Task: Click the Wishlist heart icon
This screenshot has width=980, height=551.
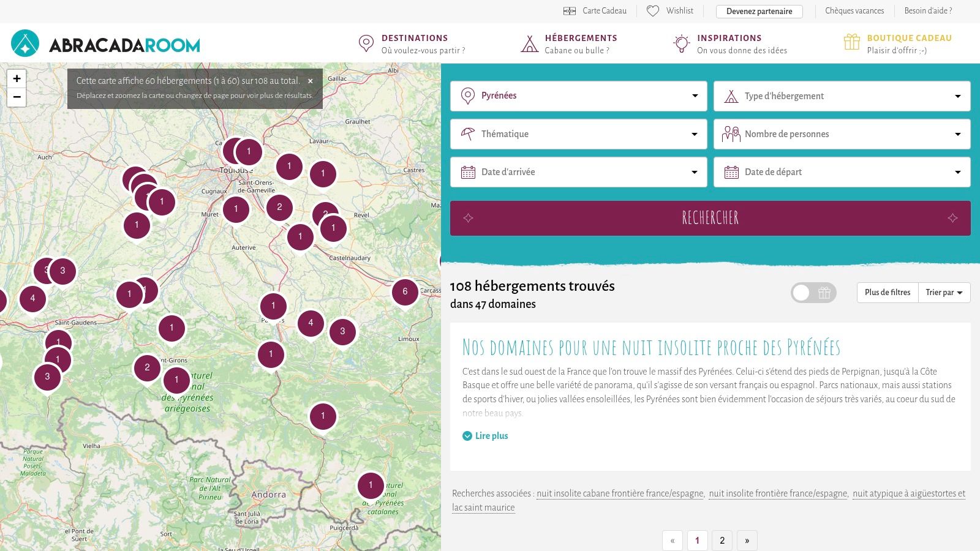Action: pyautogui.click(x=653, y=11)
